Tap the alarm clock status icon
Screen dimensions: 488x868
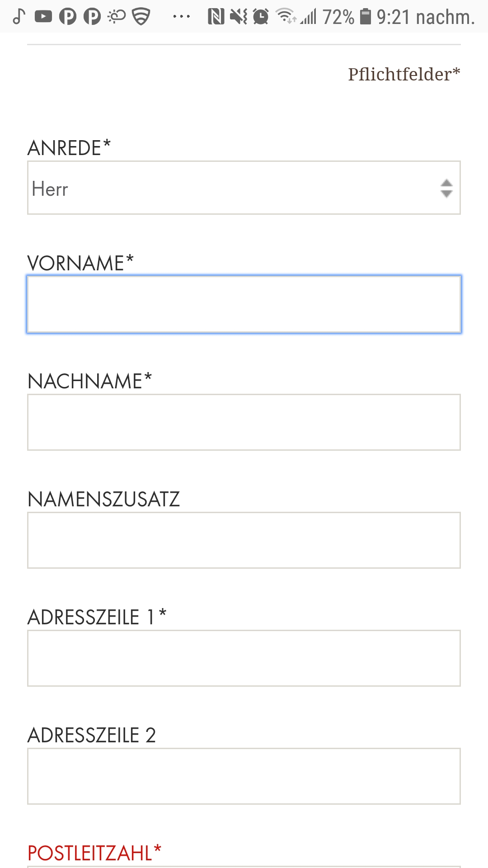click(261, 16)
